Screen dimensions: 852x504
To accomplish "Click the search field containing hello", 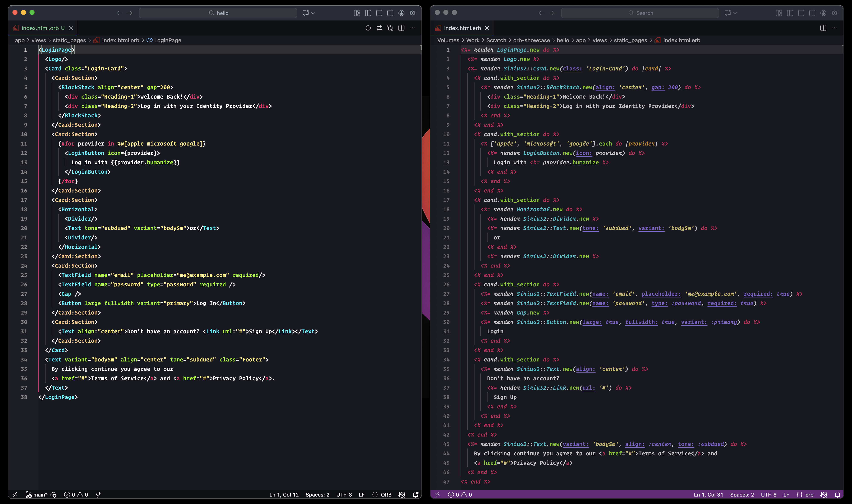I will pos(218,13).
